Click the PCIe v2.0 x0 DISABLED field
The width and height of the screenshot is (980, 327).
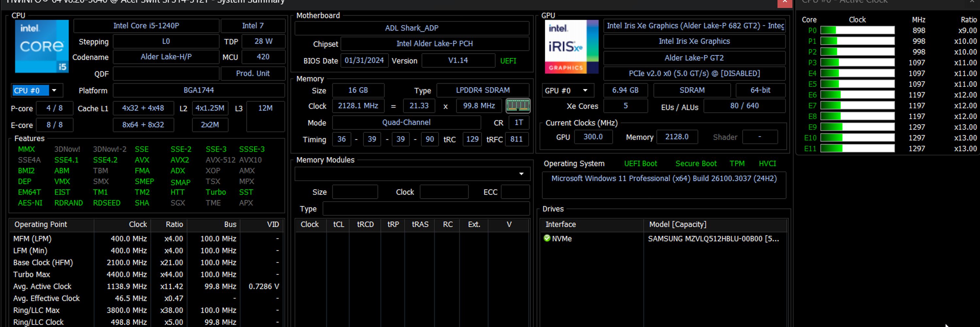[x=694, y=74]
